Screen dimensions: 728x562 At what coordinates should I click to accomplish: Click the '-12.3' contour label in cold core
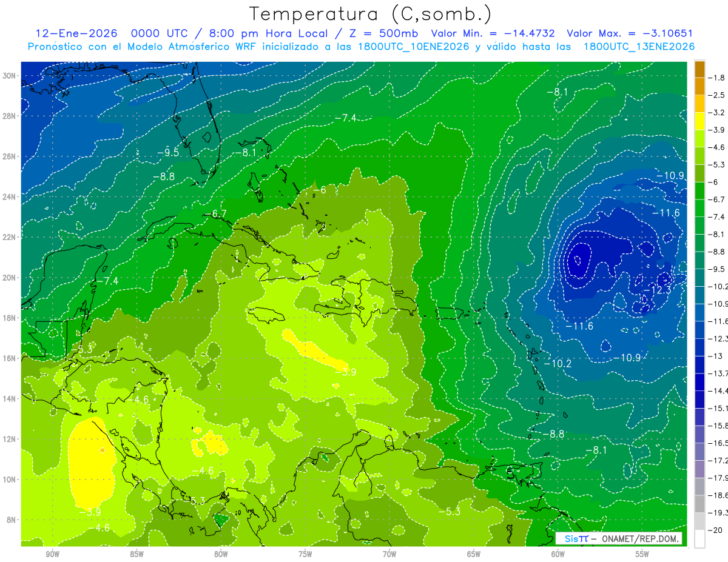coord(657,290)
